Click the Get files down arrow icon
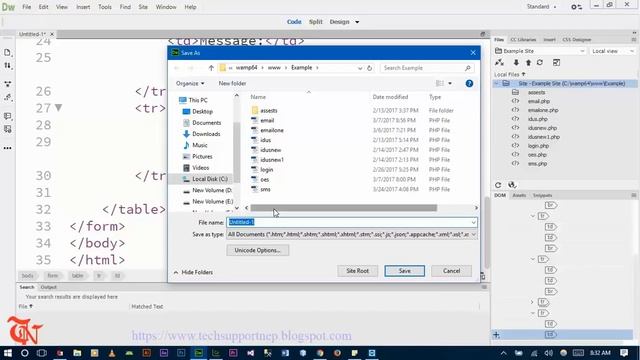 click(516, 62)
